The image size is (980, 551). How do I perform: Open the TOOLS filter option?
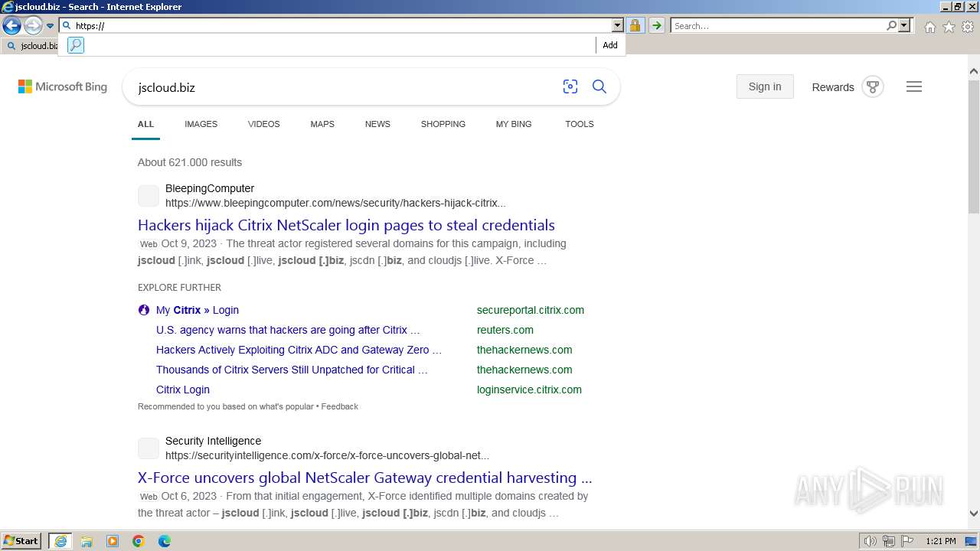(x=580, y=124)
